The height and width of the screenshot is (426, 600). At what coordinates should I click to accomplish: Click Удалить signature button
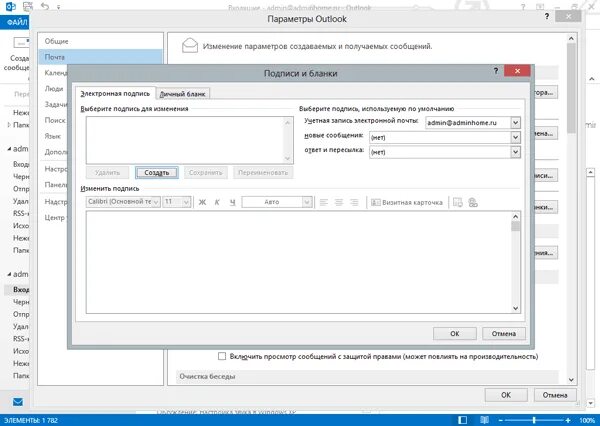108,173
